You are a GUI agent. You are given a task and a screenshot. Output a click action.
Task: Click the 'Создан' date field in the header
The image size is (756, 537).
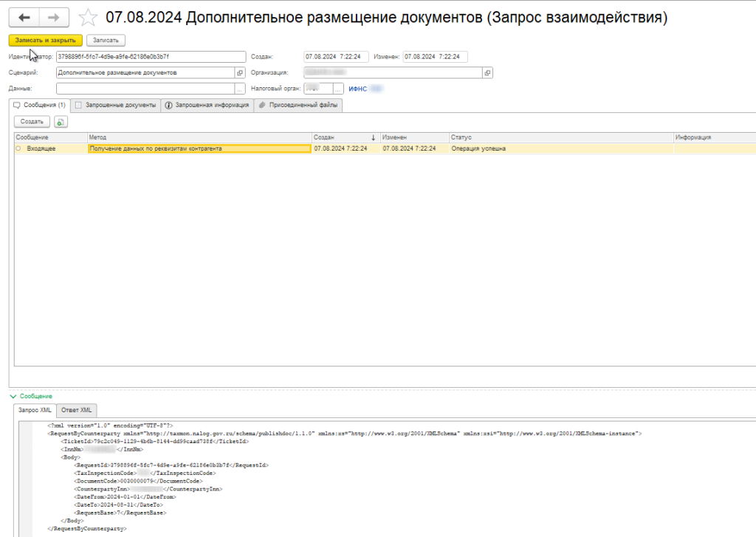click(x=336, y=56)
